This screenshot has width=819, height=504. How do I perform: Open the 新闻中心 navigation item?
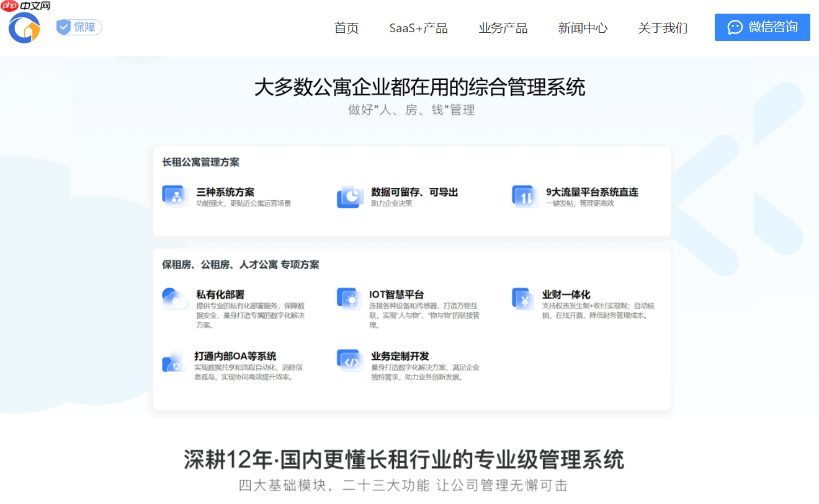click(x=583, y=27)
